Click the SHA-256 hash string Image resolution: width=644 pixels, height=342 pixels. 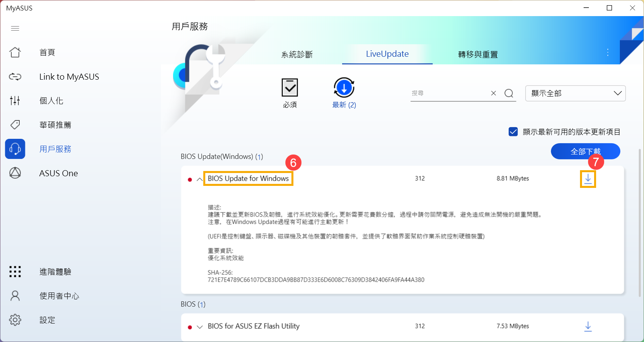pyautogui.click(x=316, y=280)
